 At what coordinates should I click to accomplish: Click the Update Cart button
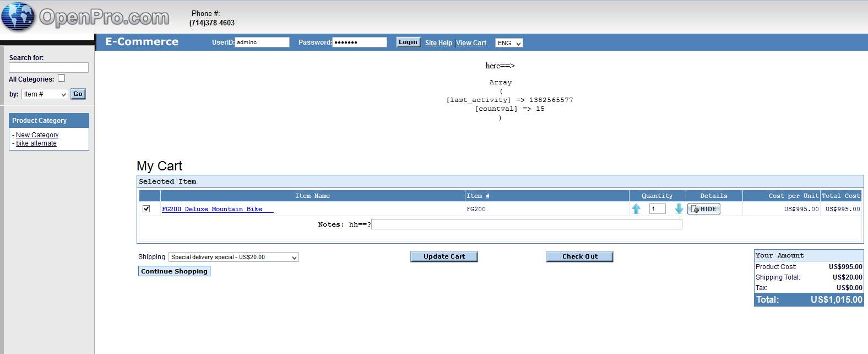(444, 257)
